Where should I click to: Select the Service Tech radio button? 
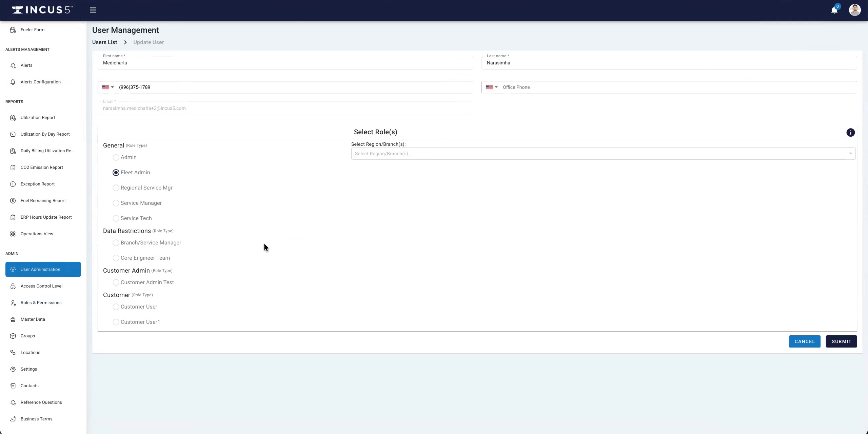[x=116, y=218]
